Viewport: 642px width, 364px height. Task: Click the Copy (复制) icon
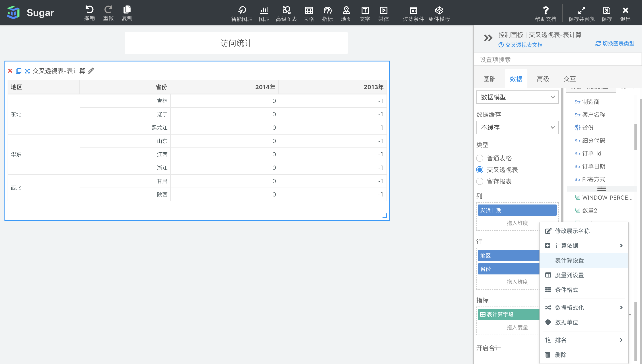pos(127,13)
